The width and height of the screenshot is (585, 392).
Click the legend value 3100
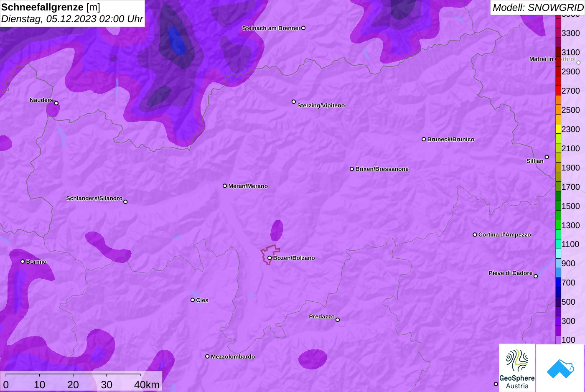coord(570,52)
